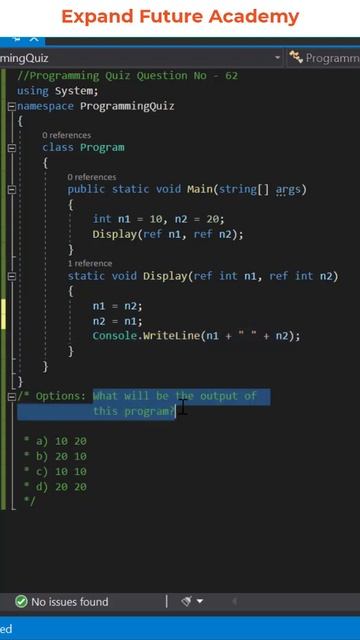Open the ProgrammingQuiz project navigation dropdown
Image resolution: width=360 pixels, height=640 pixels.
tap(278, 58)
